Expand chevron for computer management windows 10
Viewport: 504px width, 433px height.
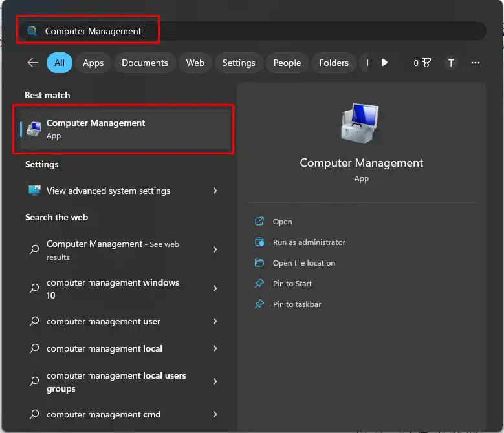tap(215, 288)
